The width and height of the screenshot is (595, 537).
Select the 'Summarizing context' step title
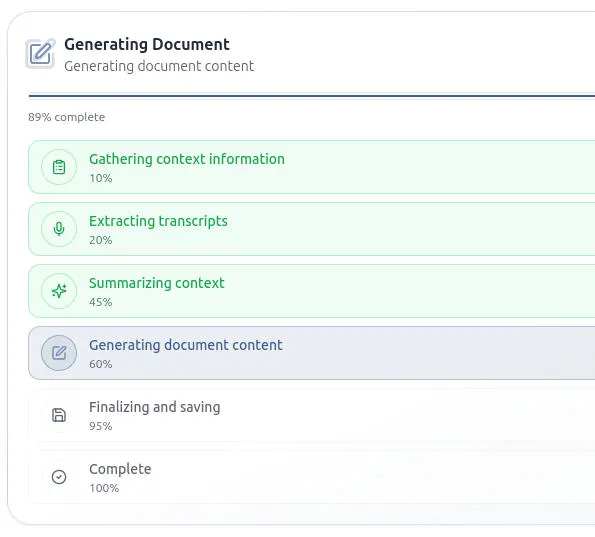[x=157, y=283]
